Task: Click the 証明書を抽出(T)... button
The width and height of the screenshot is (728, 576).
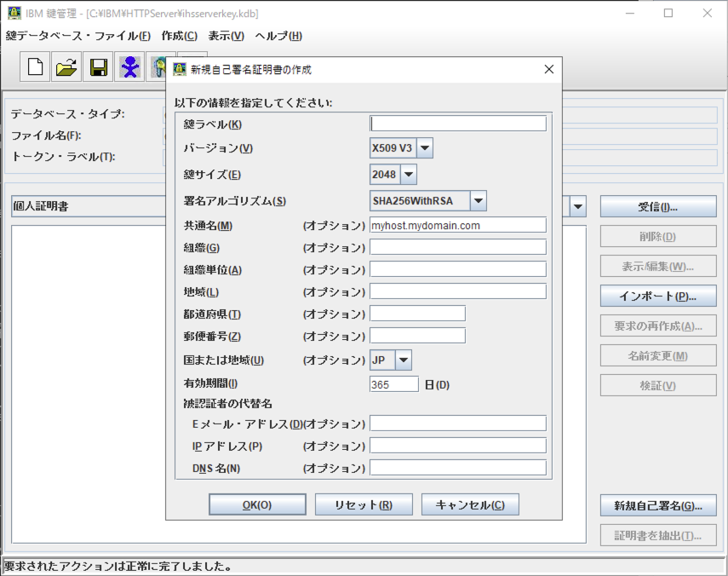Action: coord(658,535)
